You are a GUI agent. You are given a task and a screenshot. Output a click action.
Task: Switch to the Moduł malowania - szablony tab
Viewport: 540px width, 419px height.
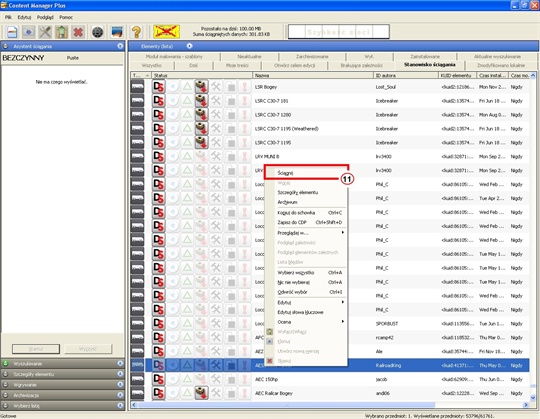[174, 56]
